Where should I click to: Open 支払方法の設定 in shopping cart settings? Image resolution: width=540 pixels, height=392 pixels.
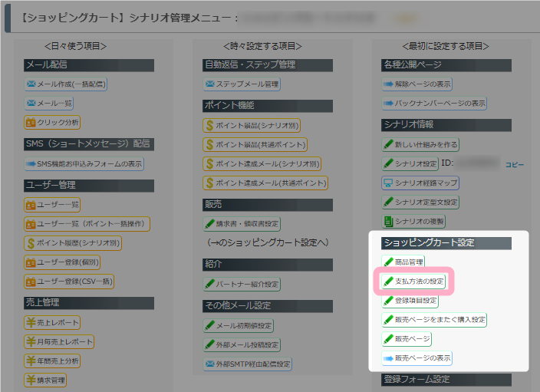pos(413,282)
